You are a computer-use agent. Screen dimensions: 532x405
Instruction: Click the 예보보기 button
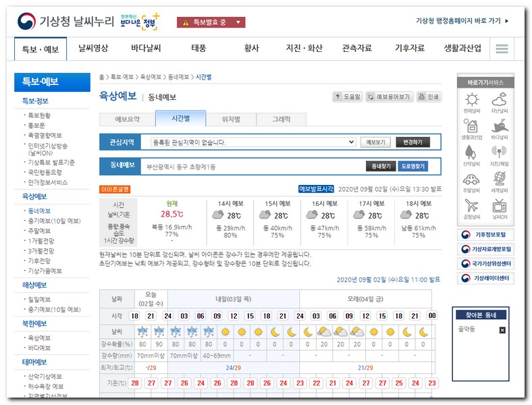click(375, 142)
